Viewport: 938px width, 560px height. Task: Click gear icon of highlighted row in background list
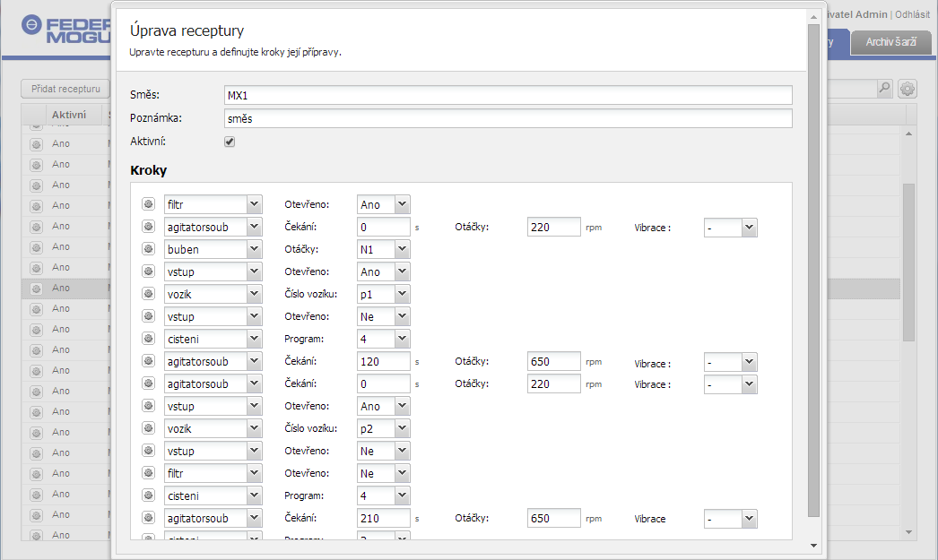click(x=37, y=289)
